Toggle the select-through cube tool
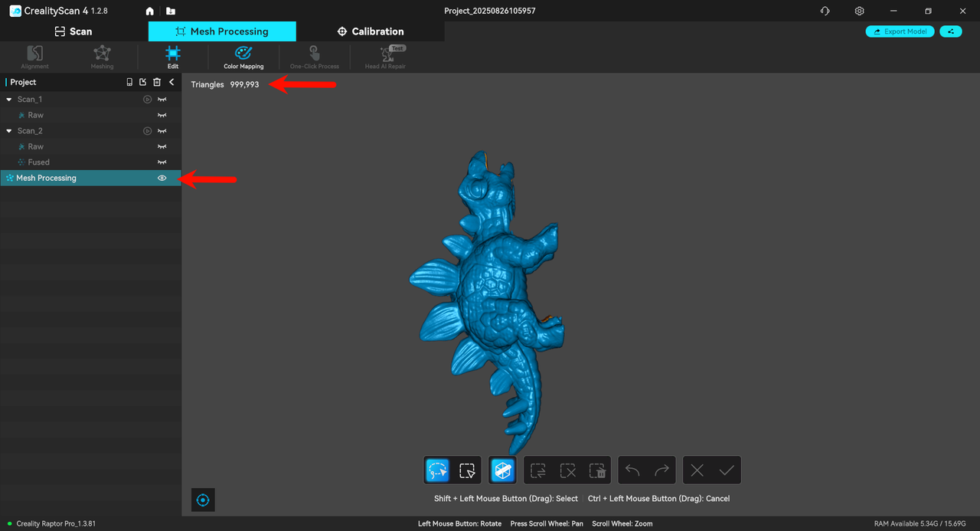 pyautogui.click(x=503, y=470)
